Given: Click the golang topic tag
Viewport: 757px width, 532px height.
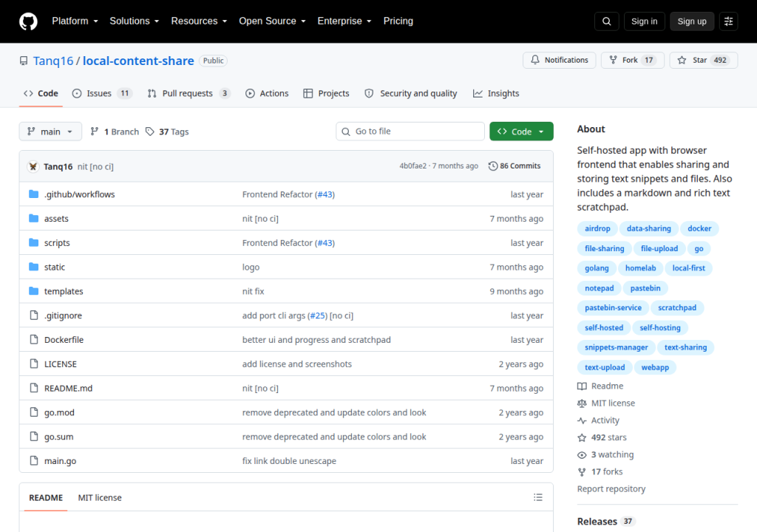Looking at the screenshot, I should point(597,268).
